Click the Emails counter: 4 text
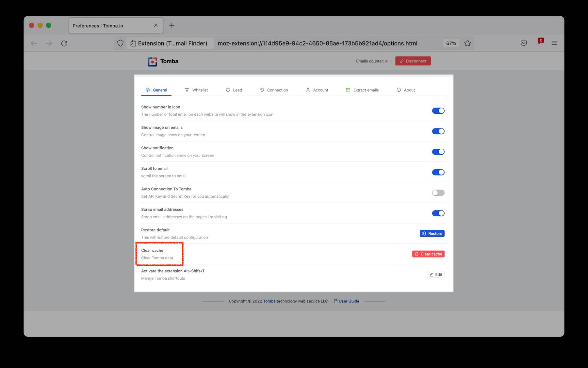This screenshot has height=368, width=588. click(372, 61)
